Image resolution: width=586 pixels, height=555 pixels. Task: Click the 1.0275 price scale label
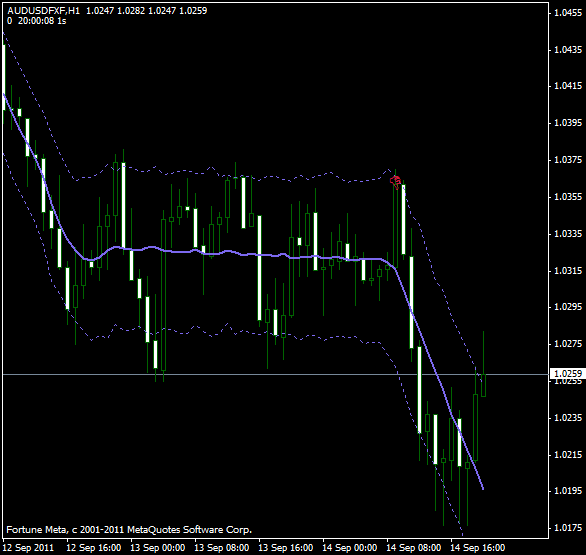[x=568, y=344]
